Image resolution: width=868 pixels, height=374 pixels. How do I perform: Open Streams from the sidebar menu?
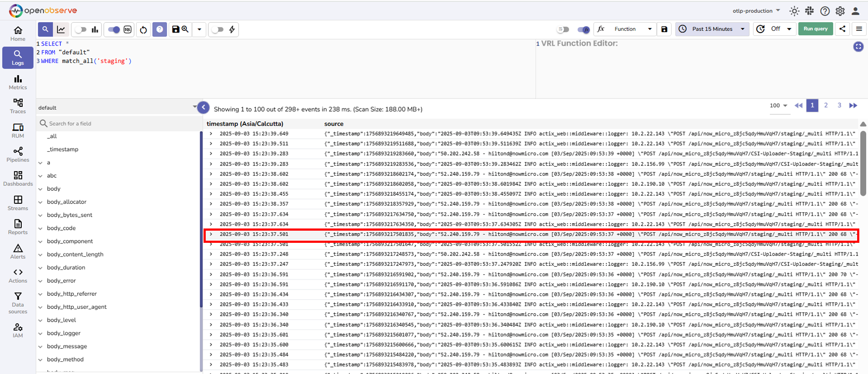click(x=18, y=202)
